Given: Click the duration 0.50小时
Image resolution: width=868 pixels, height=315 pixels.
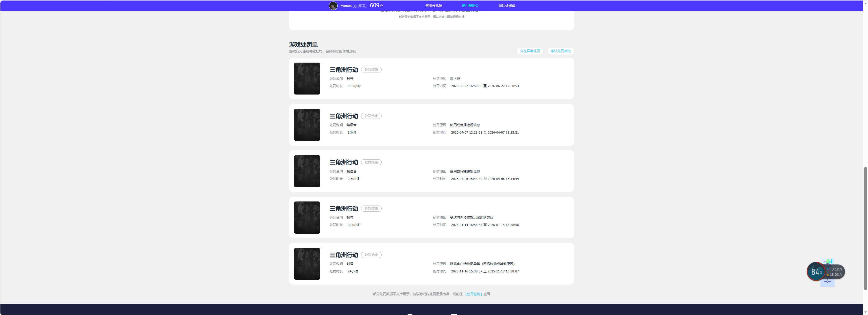Looking at the screenshot, I should click(x=354, y=179).
